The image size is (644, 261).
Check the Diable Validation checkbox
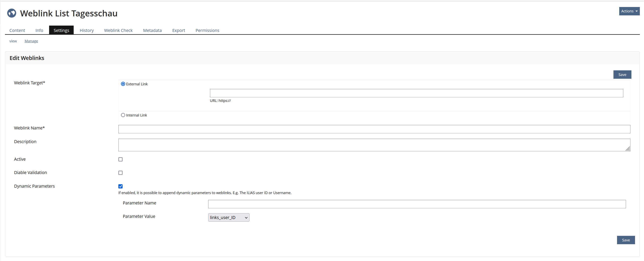pyautogui.click(x=121, y=173)
